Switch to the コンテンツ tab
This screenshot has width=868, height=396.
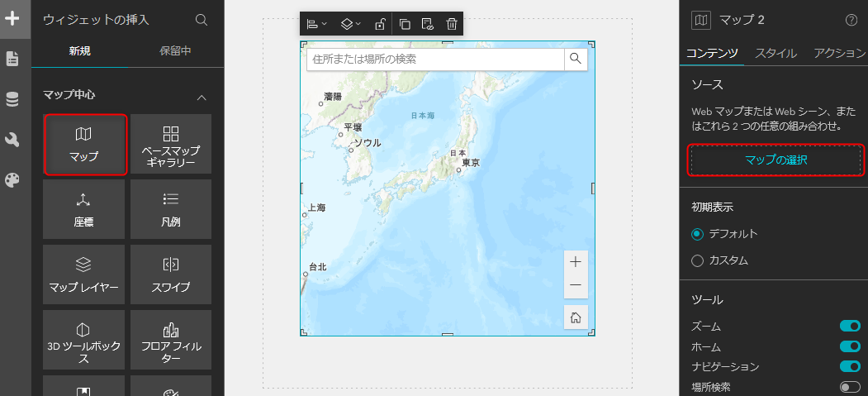click(x=712, y=53)
